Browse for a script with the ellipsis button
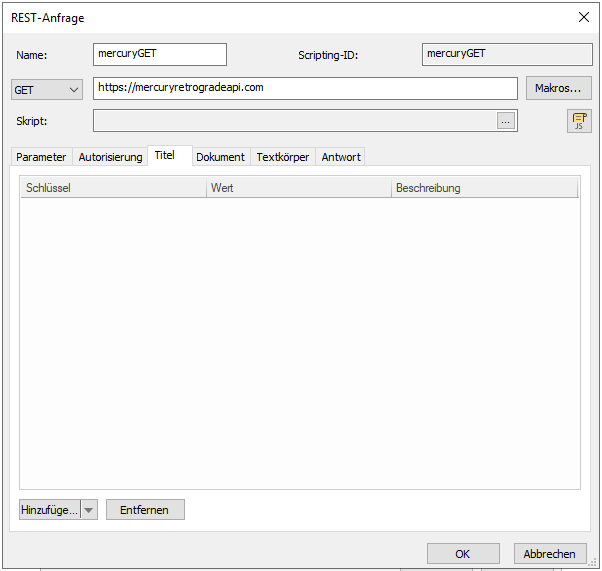This screenshot has height=571, width=602. (506, 121)
